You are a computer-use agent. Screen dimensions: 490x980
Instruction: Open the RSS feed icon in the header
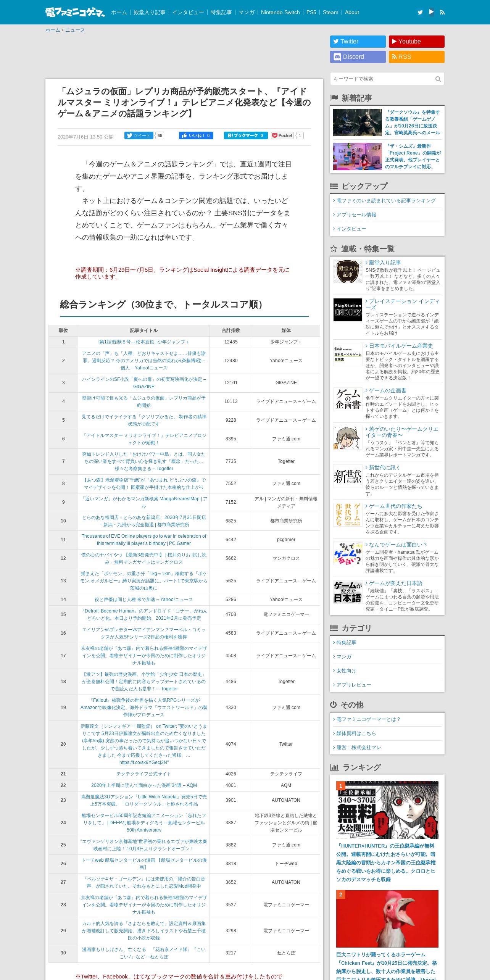tap(442, 12)
